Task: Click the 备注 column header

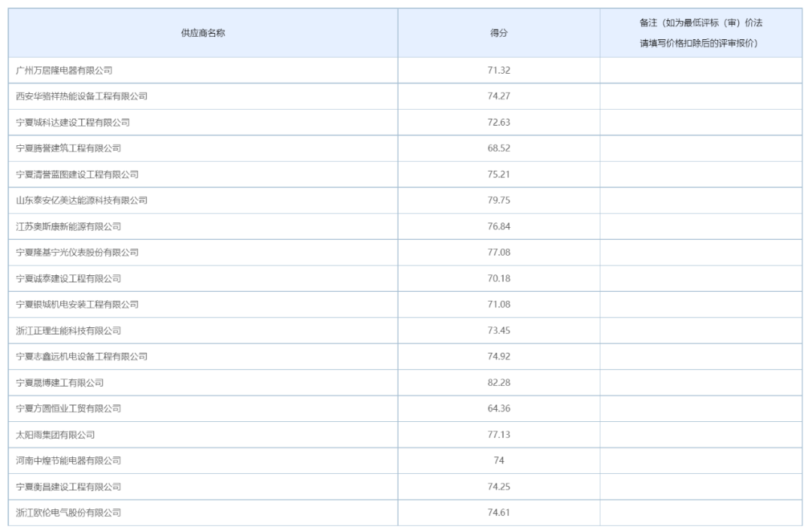Action: point(701,32)
